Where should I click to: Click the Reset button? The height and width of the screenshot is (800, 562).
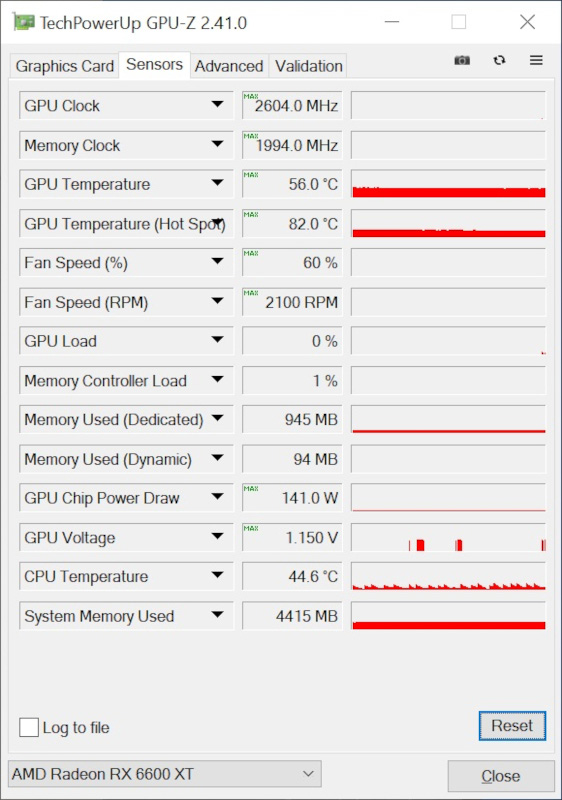click(x=512, y=726)
